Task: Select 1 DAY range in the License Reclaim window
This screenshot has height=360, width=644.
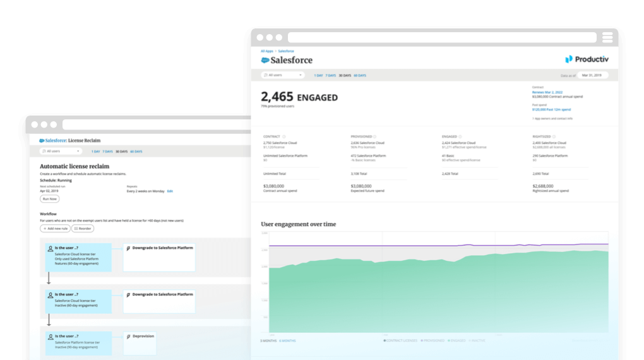Action: coord(96,152)
